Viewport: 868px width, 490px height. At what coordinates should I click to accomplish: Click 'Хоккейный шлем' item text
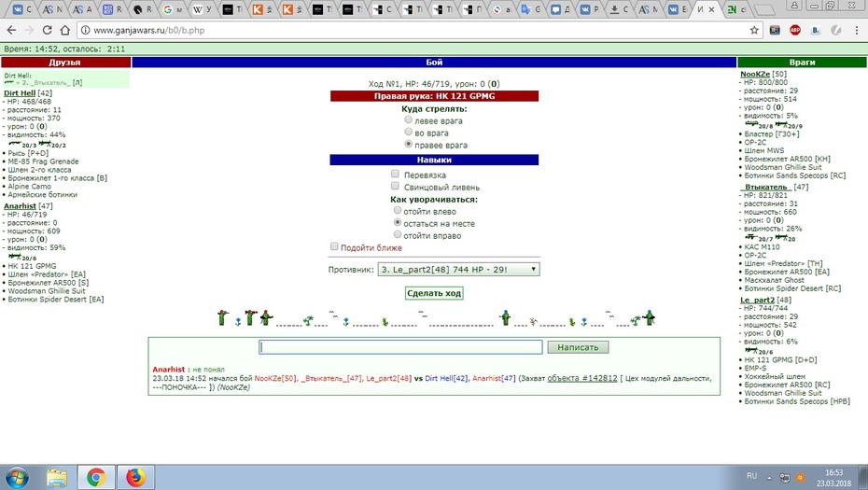(774, 376)
